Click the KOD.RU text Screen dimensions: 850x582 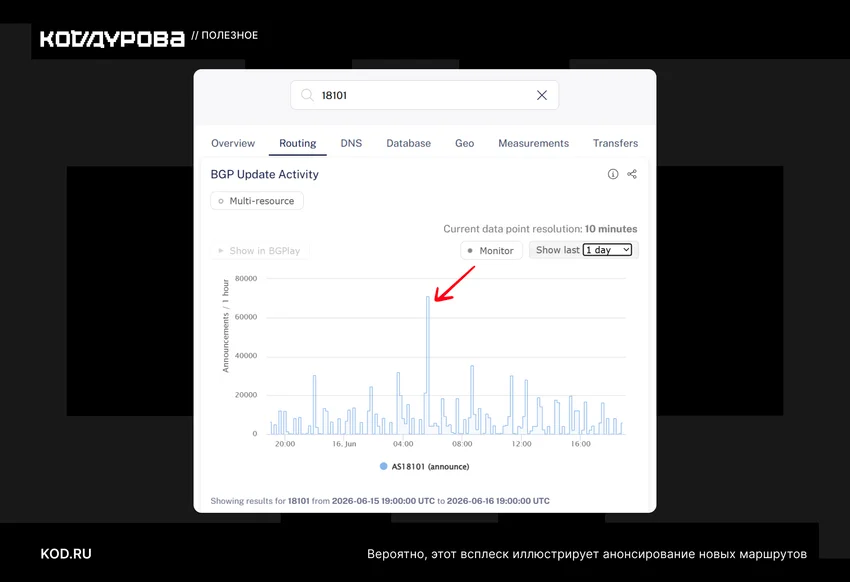pos(66,554)
